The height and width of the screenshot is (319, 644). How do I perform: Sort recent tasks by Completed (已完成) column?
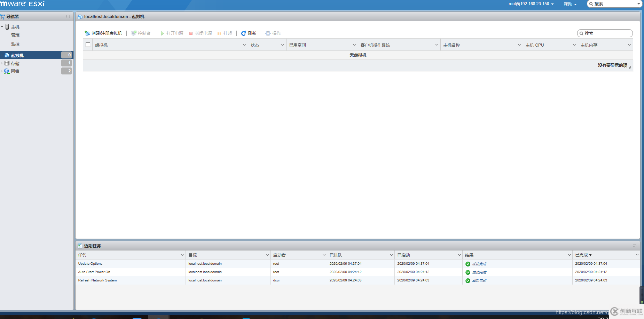click(583, 255)
